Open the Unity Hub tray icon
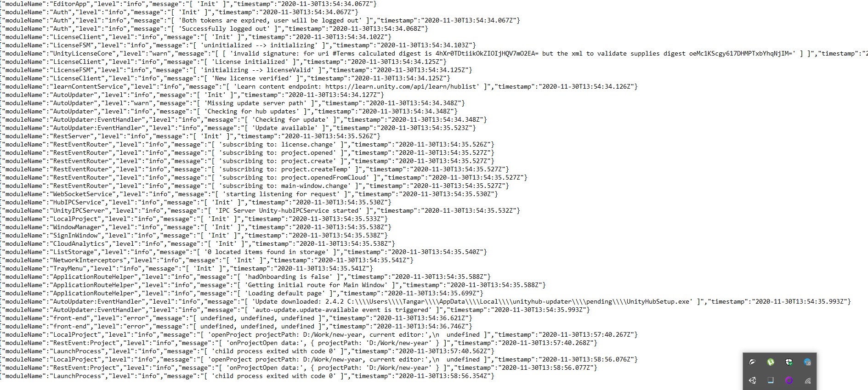 coord(752,380)
